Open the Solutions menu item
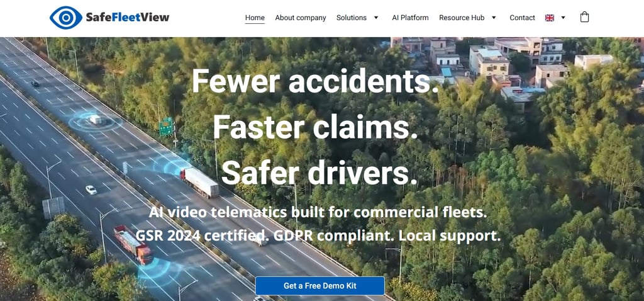Viewport: 644px width, 301px height. pyautogui.click(x=352, y=18)
